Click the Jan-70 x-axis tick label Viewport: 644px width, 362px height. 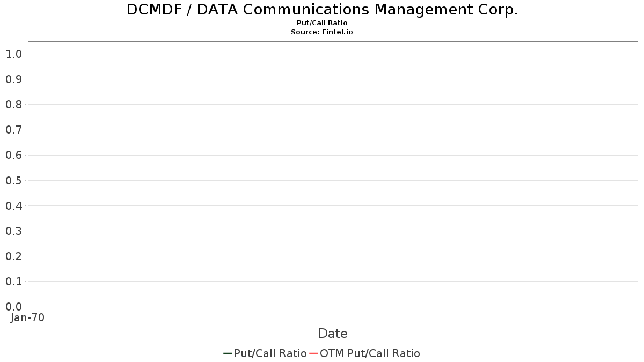[27, 317]
